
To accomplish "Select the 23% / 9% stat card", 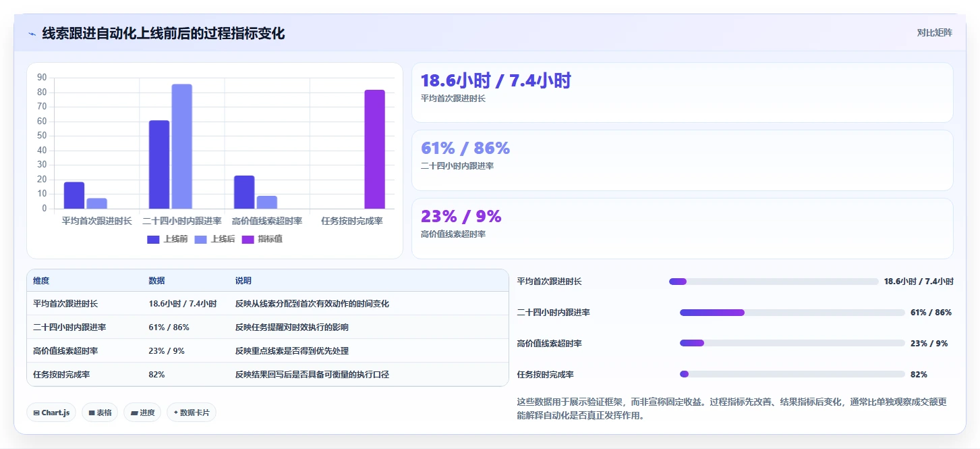I will (x=682, y=228).
